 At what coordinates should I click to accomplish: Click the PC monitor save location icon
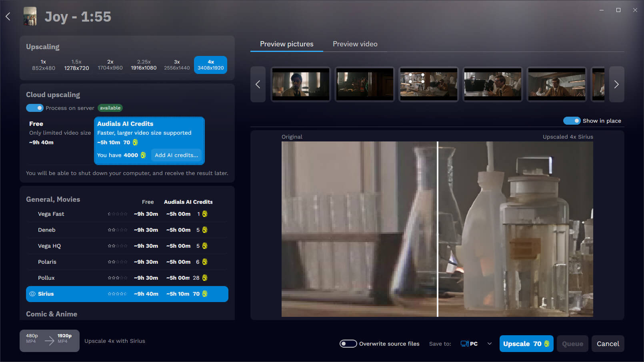[x=464, y=344]
